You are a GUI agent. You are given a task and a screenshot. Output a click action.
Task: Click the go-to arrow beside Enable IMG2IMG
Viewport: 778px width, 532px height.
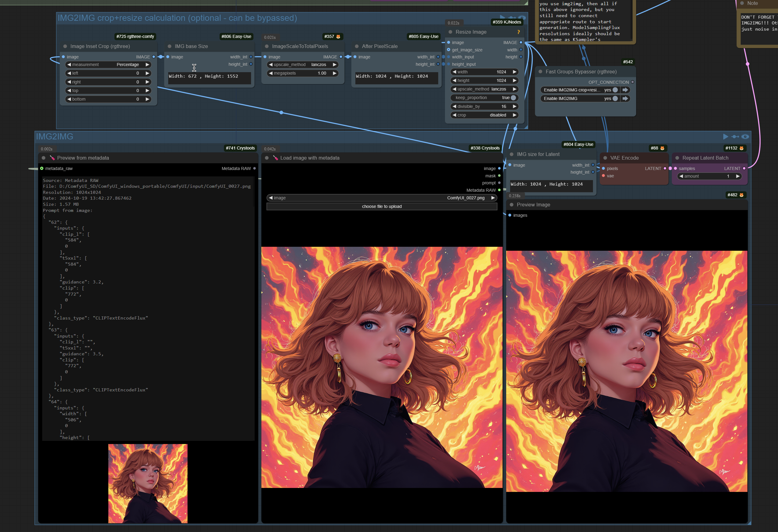click(x=625, y=98)
